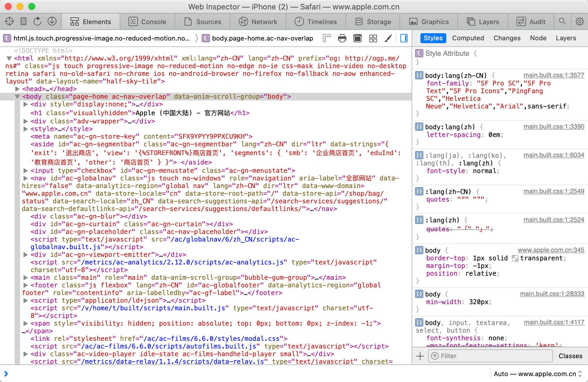This screenshot has height=382, width=588.
Task: Expand the ac-globalnav nav element
Action: coord(26,178)
